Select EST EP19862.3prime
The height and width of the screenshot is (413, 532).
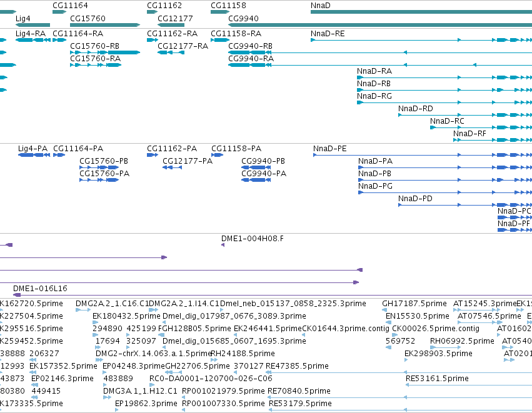click(x=117, y=410)
